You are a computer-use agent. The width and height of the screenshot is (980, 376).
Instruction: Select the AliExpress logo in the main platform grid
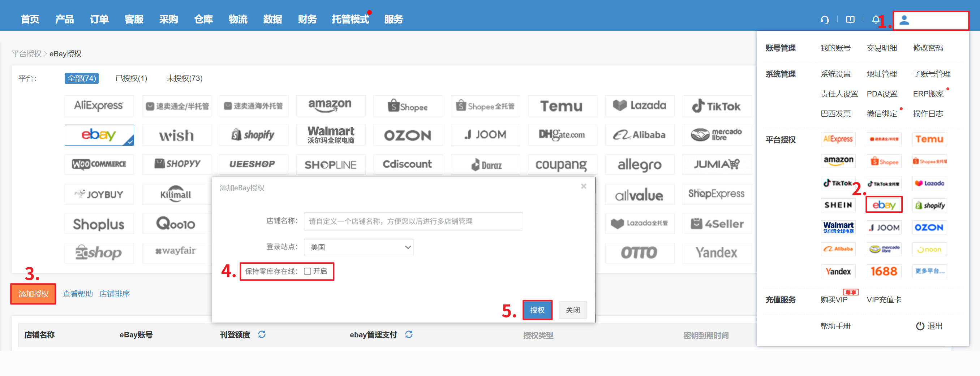pyautogui.click(x=99, y=105)
